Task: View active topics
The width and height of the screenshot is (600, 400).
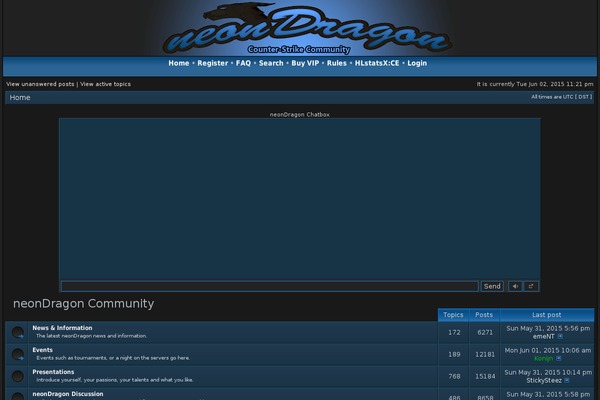Action: (x=105, y=84)
